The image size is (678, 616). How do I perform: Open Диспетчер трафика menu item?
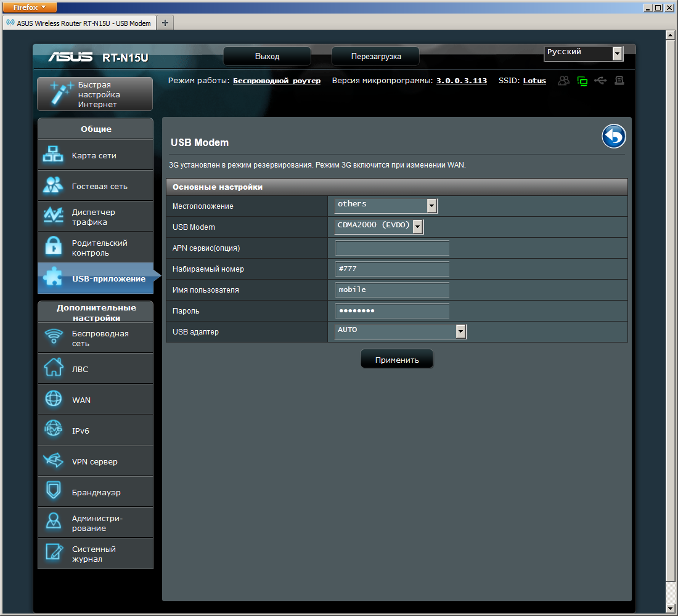click(96, 217)
